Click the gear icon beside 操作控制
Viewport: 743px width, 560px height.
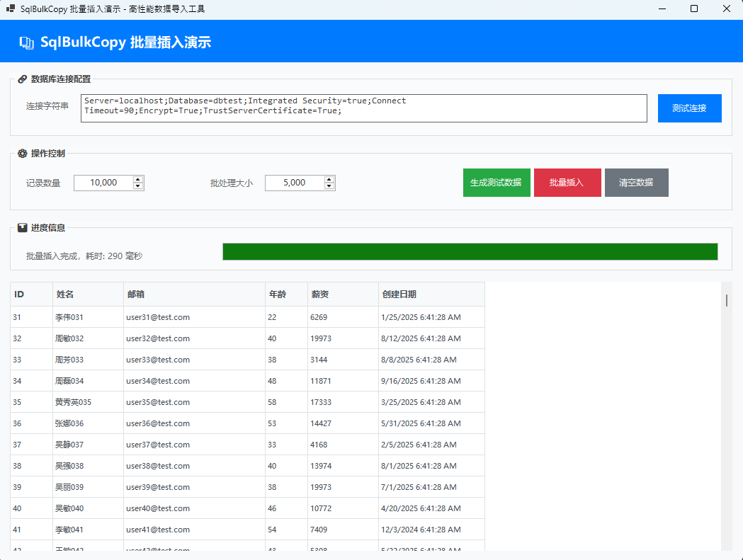(x=22, y=154)
